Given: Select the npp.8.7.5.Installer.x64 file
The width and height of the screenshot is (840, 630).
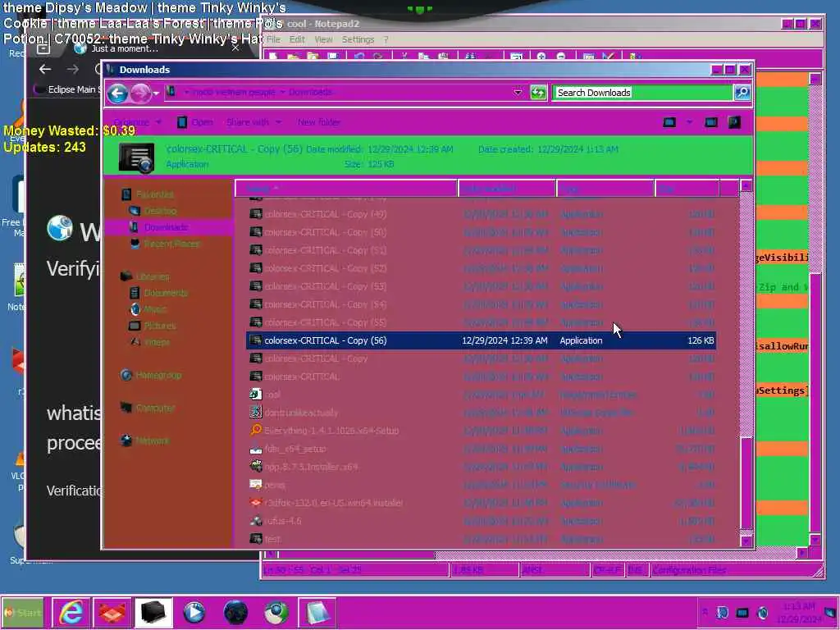Looking at the screenshot, I should [481, 467].
